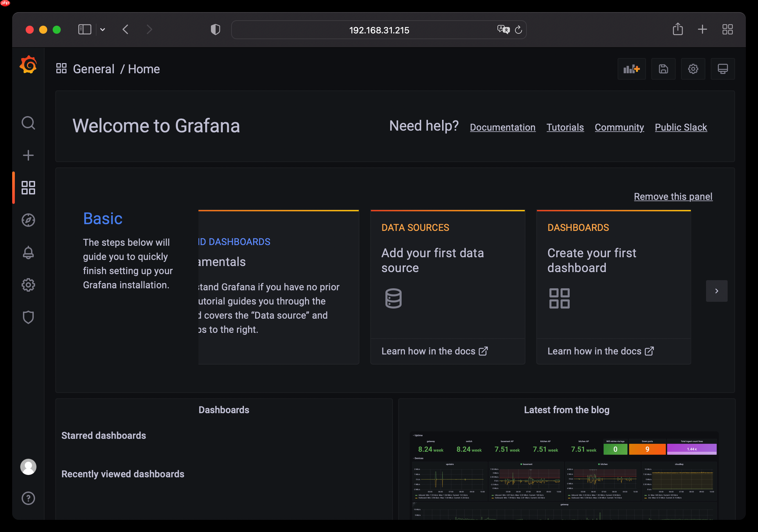
Task: Click the Safari share icon
Action: [678, 29]
